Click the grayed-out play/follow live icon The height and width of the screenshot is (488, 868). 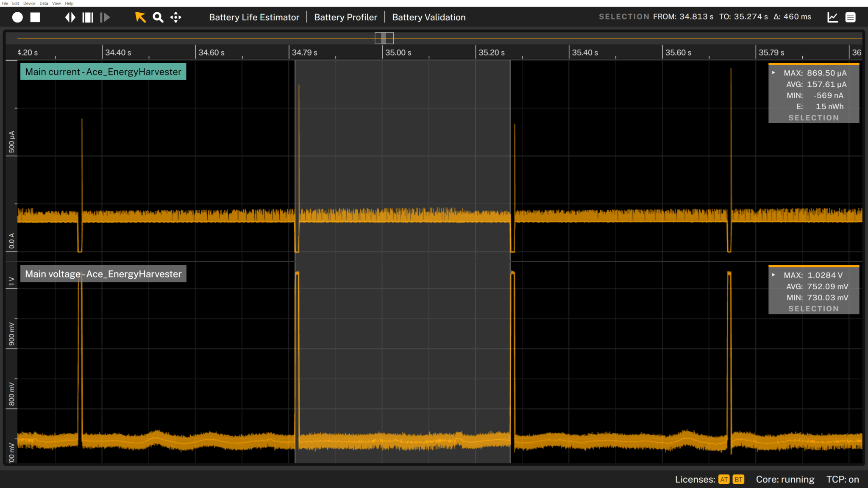click(105, 17)
